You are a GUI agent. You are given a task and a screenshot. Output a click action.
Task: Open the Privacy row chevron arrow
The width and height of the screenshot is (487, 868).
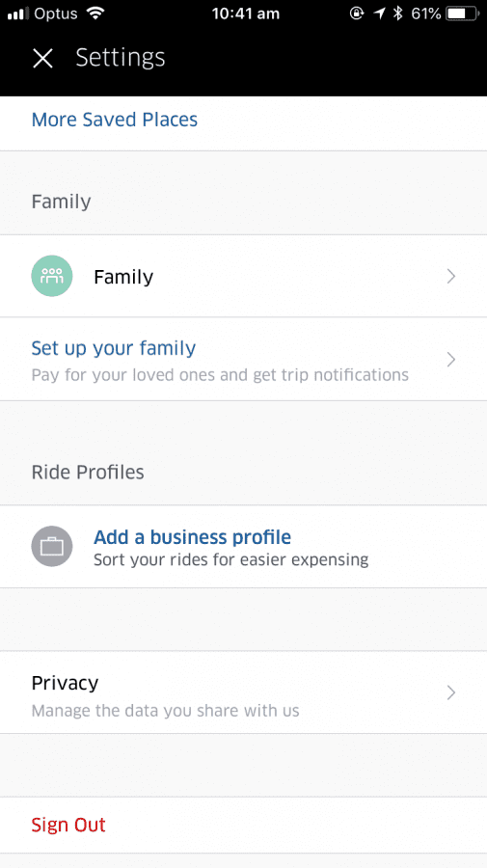pos(451,692)
